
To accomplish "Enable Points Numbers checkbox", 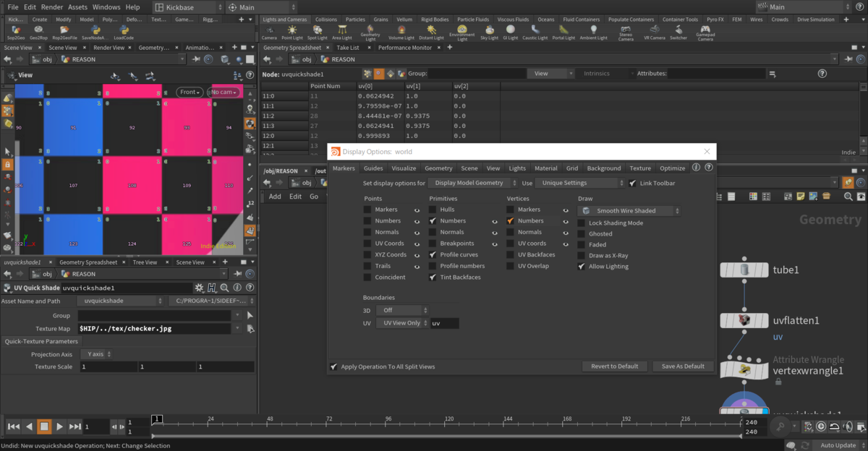I will pos(367,220).
